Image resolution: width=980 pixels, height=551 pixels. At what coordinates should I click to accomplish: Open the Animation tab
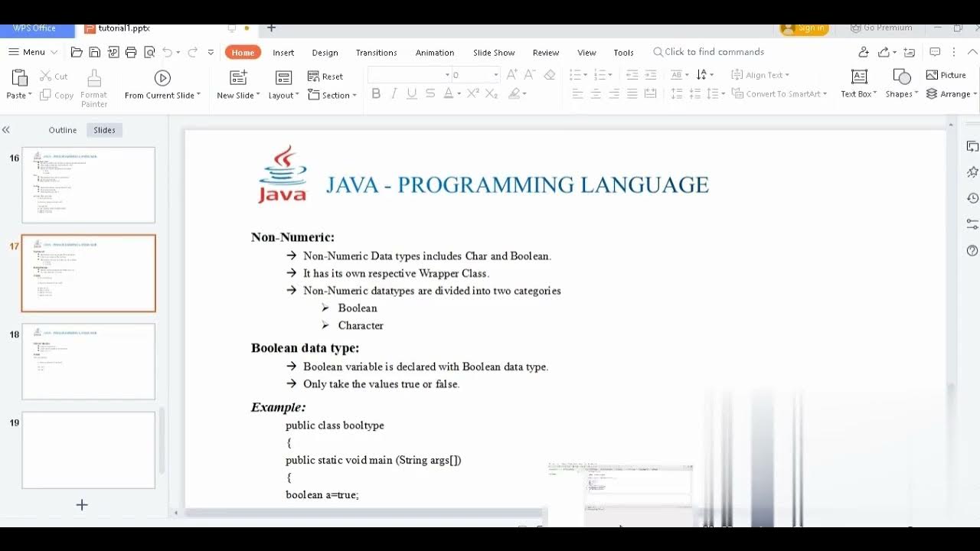pos(435,53)
